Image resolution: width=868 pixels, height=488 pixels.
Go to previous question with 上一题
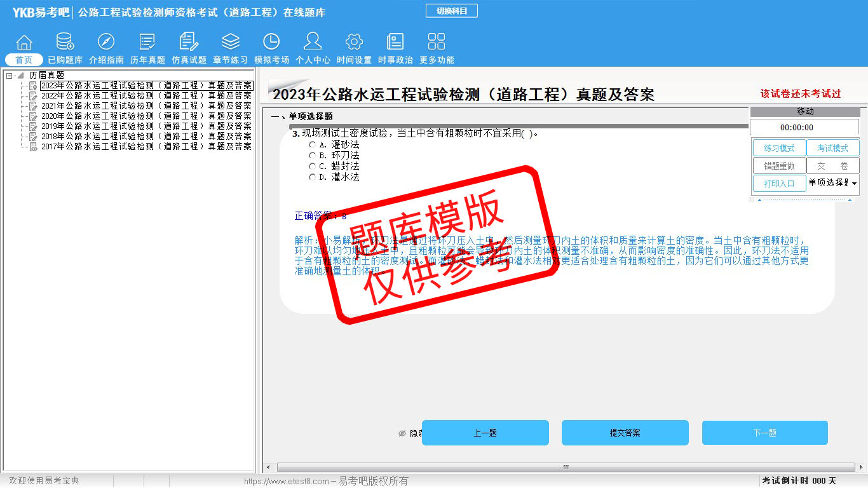click(485, 433)
